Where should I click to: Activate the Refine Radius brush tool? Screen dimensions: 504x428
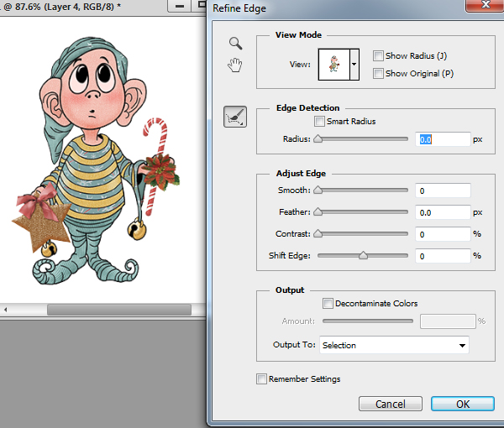pos(235,117)
